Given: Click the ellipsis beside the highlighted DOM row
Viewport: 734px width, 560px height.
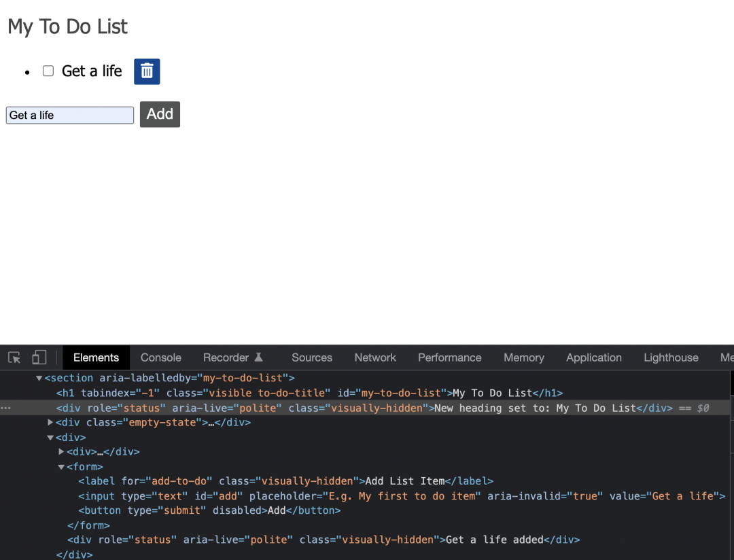Looking at the screenshot, I should pos(6,408).
